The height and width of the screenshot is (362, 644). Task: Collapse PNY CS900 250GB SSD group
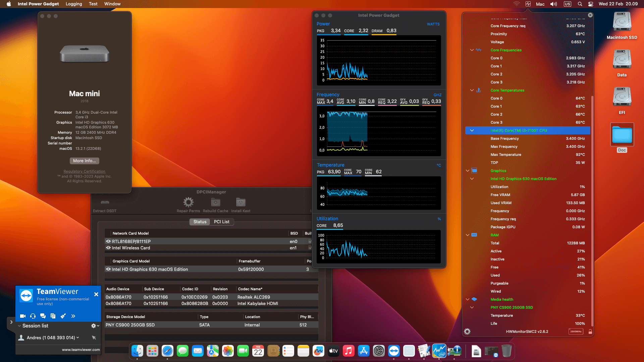tap(472, 307)
